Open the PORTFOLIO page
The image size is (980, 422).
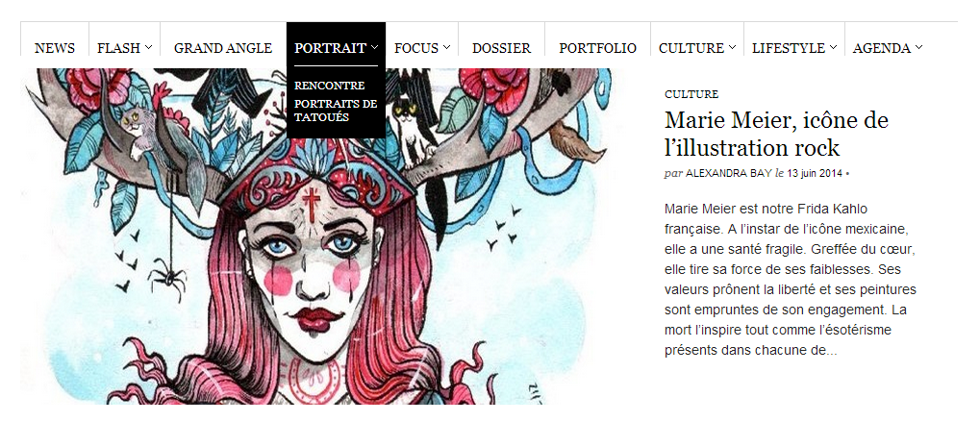[x=597, y=48]
